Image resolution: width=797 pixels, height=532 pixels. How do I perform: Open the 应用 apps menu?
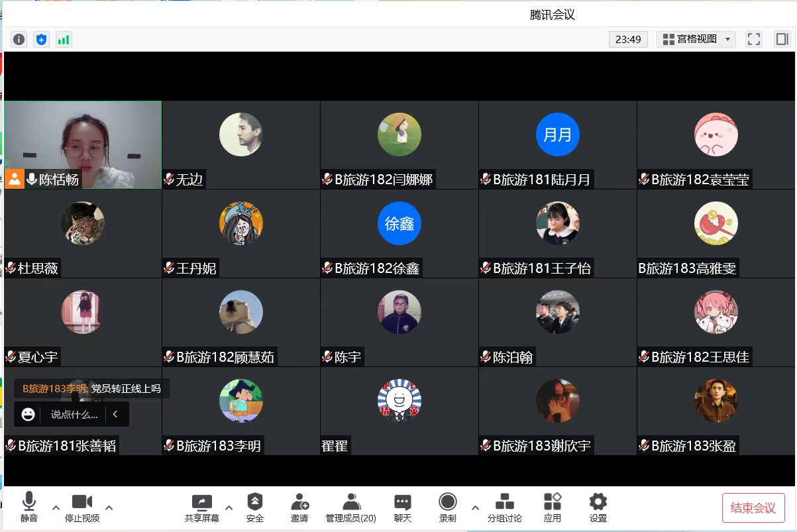[553, 508]
